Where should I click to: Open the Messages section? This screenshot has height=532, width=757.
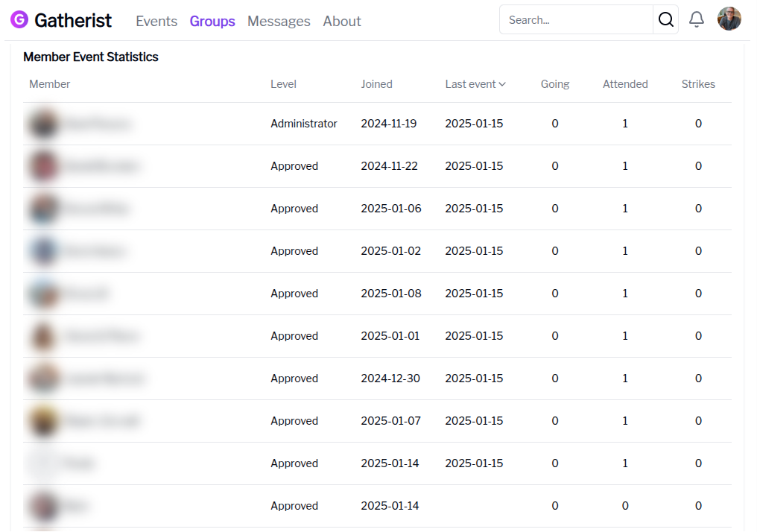coord(279,21)
